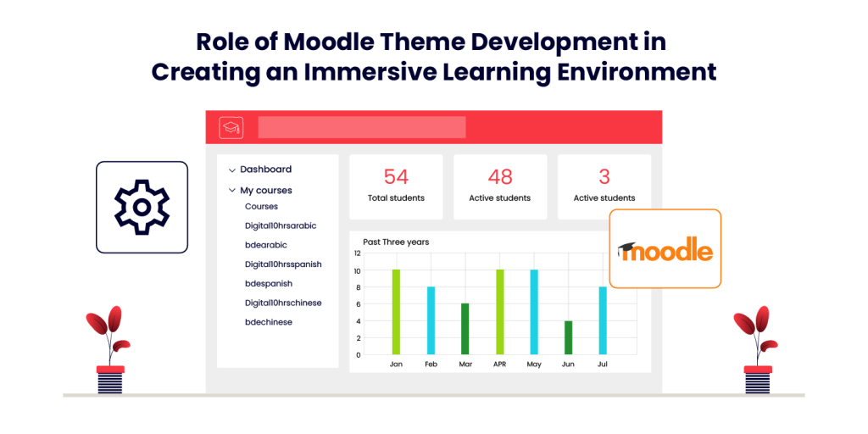Open the settings gear icon card
868x434 pixels.
tap(142, 207)
